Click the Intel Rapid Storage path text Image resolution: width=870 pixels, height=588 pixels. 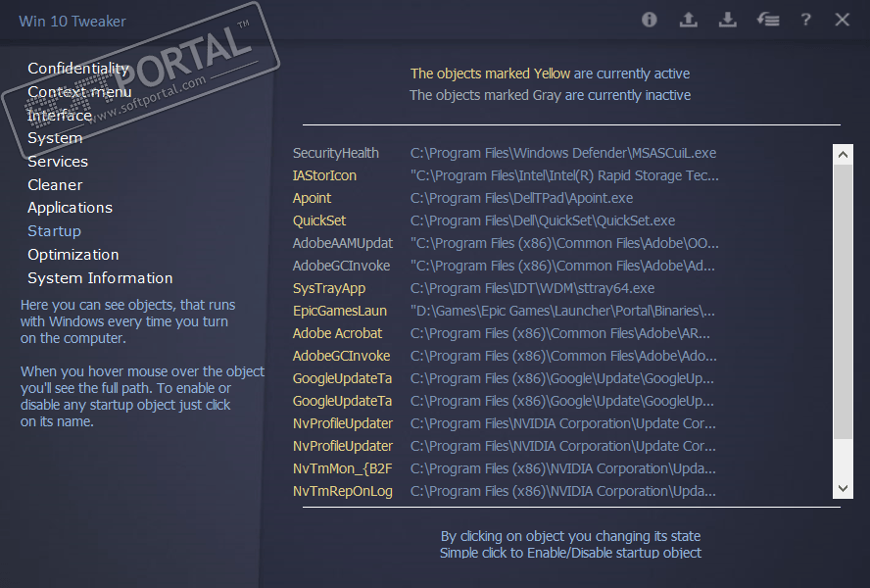click(564, 176)
